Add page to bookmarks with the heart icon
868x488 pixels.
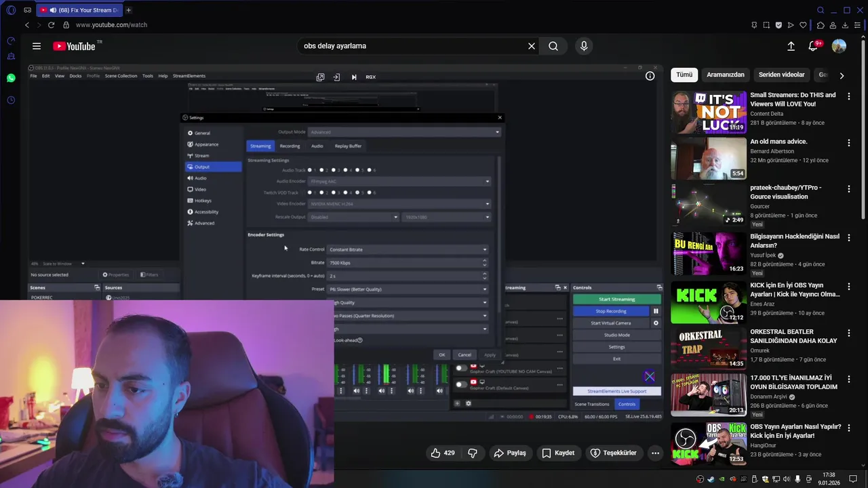[803, 25]
